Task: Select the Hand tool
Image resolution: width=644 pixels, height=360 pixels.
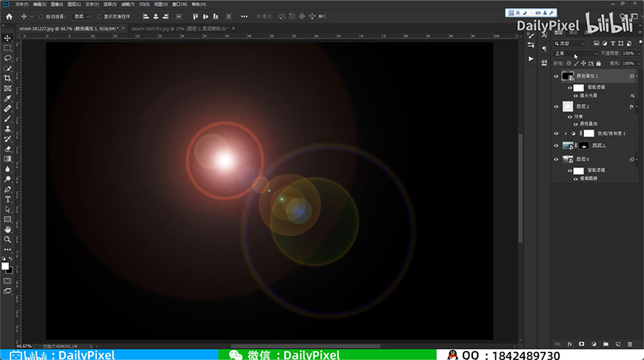Action: (x=7, y=230)
